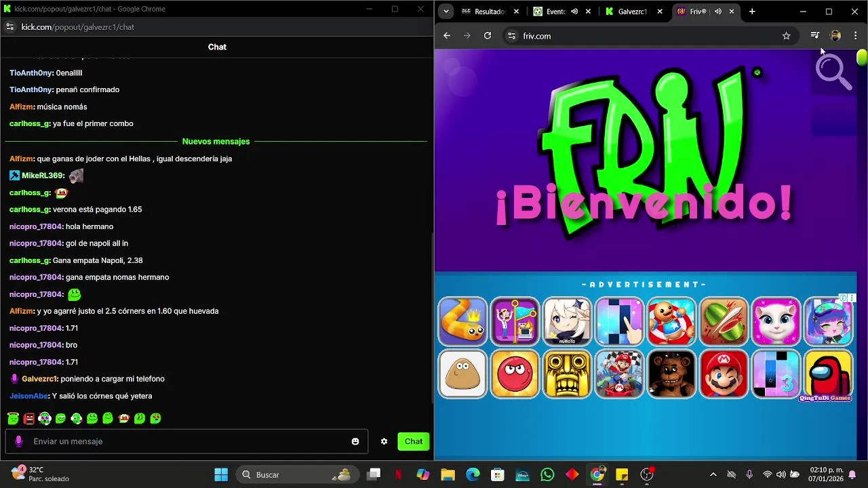Image resolution: width=868 pixels, height=488 pixels.
Task: Open the blue-haired chibi girl game icon
Action: [x=828, y=321]
